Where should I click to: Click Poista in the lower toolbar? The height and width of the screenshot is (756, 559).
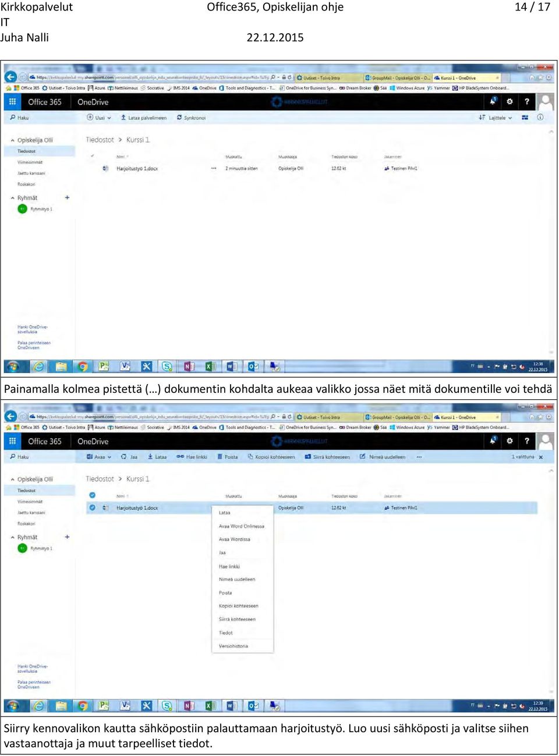point(228,457)
